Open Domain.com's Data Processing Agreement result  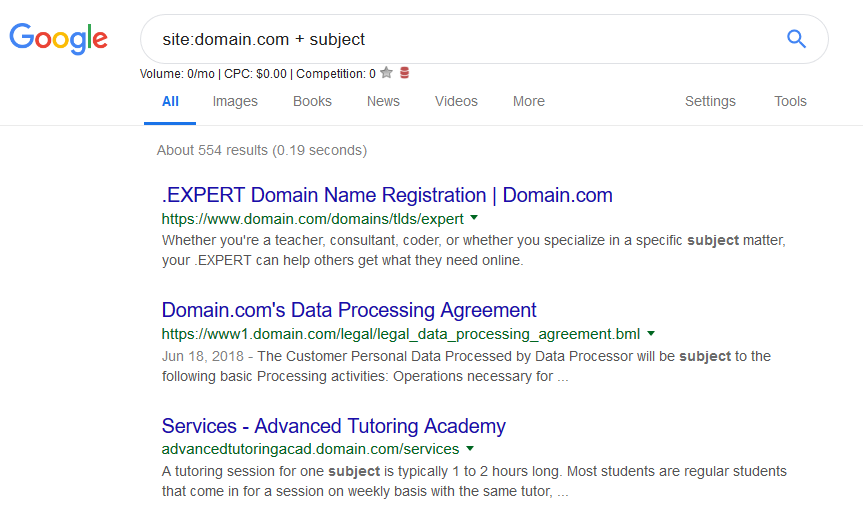coord(349,310)
